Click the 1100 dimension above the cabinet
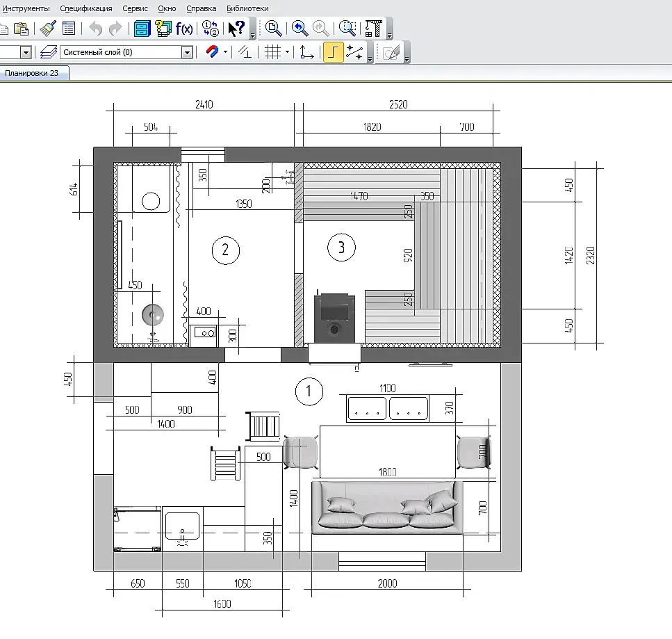Viewport: 672px width, 639px height. pos(388,389)
